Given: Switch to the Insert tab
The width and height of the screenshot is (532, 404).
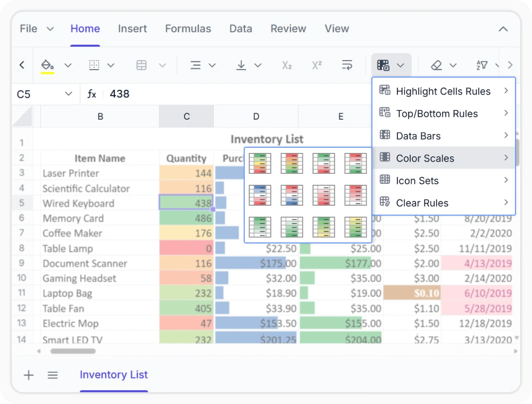Looking at the screenshot, I should coord(132,29).
